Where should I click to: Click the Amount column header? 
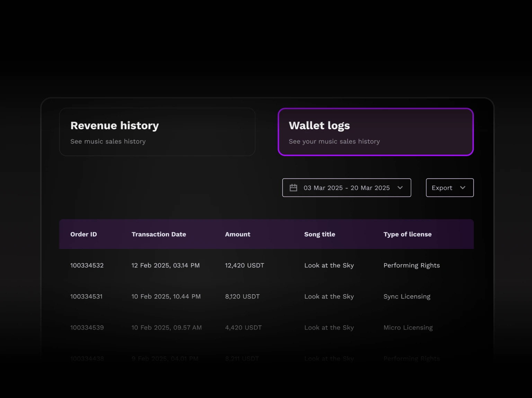pyautogui.click(x=238, y=234)
